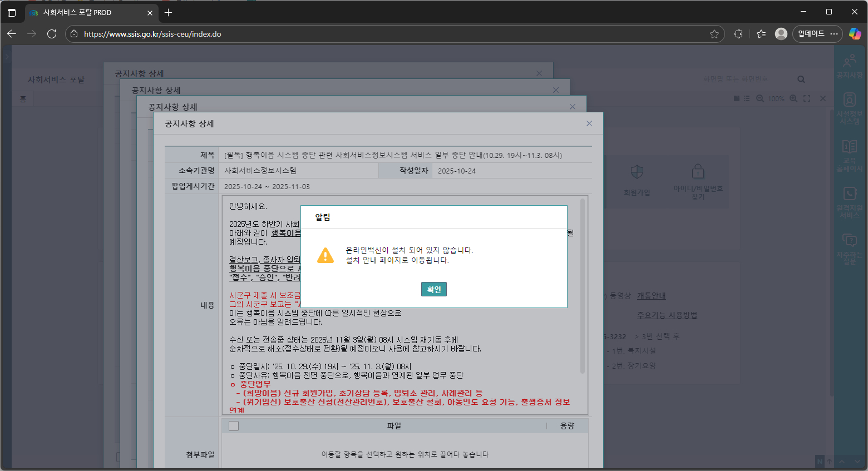Select the 시설정보시스템 sidebar icon
The image size is (868, 471).
(x=850, y=106)
